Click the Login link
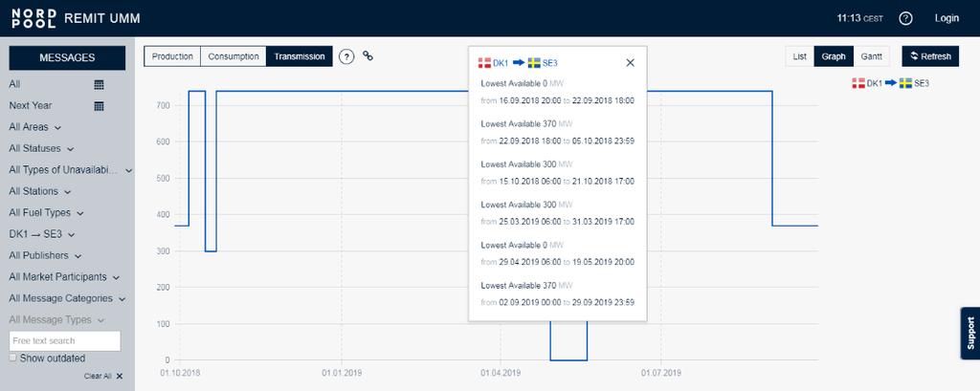This screenshot has height=391, width=980. coord(947,18)
